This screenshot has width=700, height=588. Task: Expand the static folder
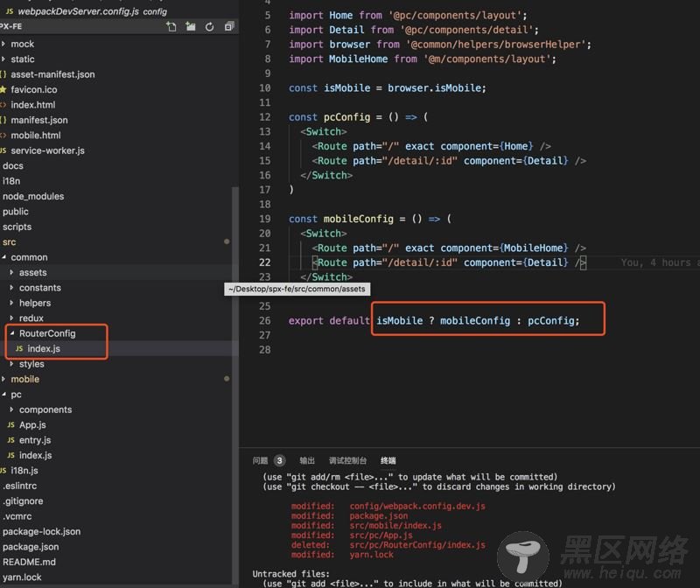[x=23, y=59]
